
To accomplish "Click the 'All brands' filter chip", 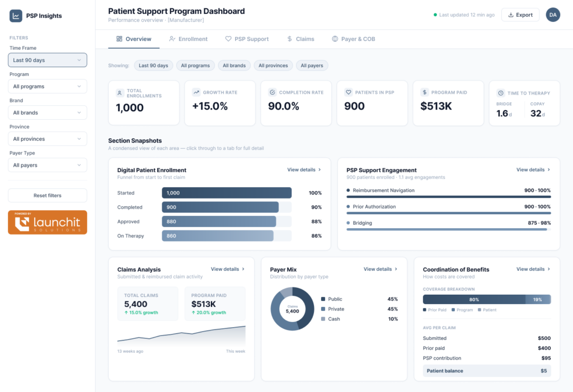I will pos(234,65).
